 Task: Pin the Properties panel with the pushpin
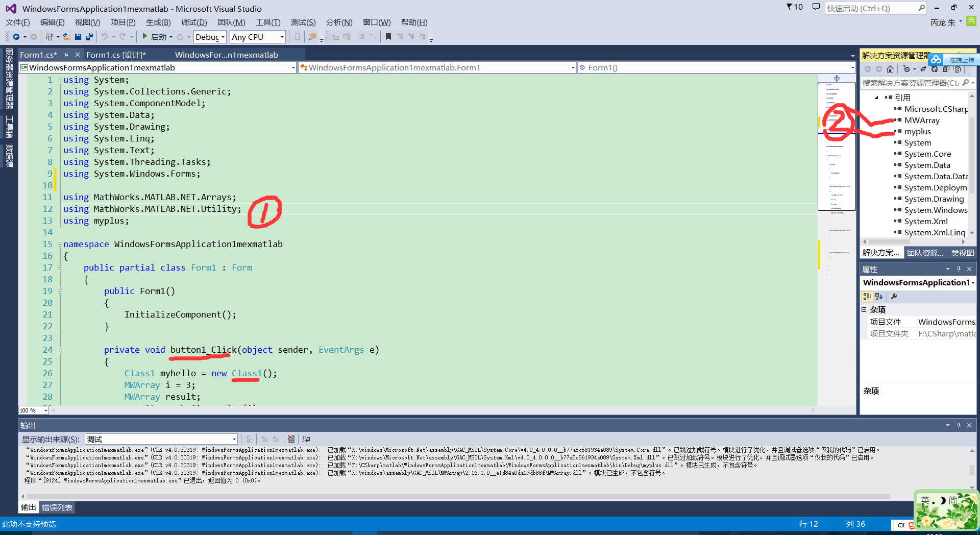point(959,269)
